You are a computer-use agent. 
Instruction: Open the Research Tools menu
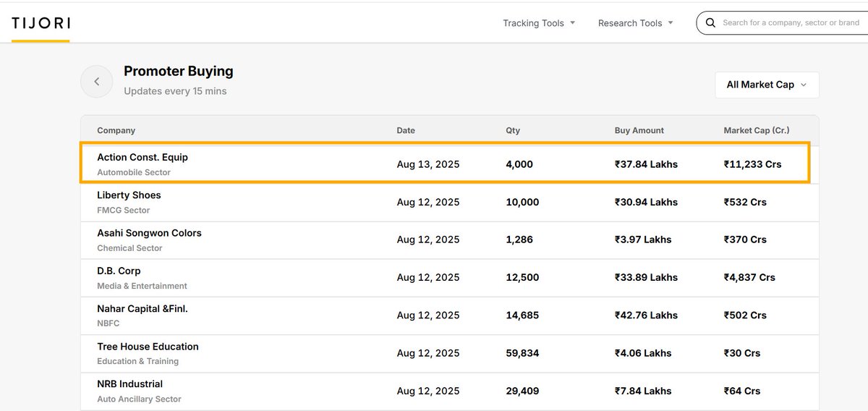[635, 23]
